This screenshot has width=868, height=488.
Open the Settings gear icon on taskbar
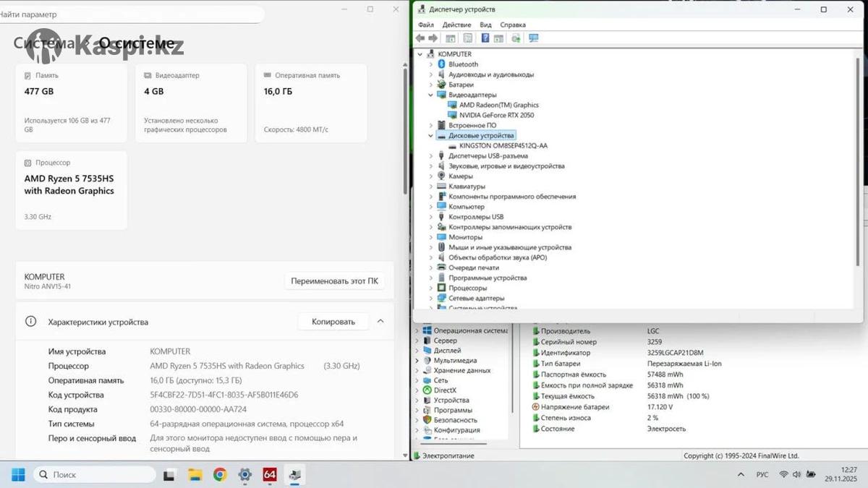(x=244, y=475)
